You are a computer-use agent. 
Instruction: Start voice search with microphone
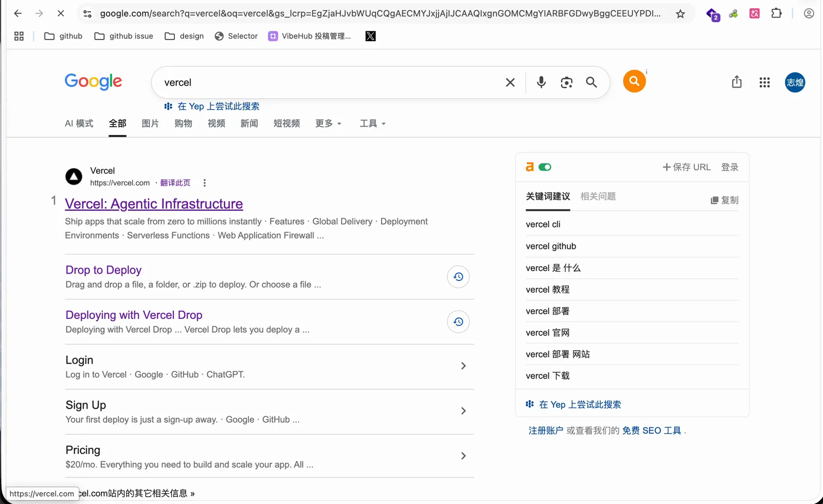click(541, 82)
